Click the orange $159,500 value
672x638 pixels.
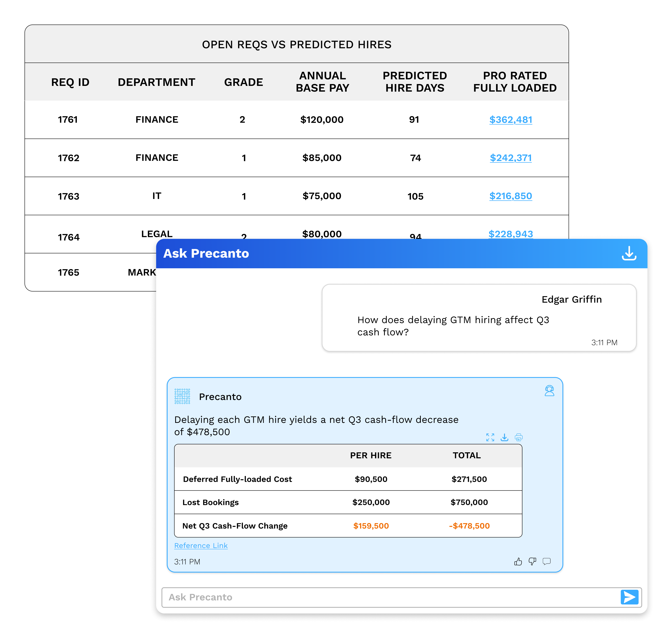[x=371, y=526]
